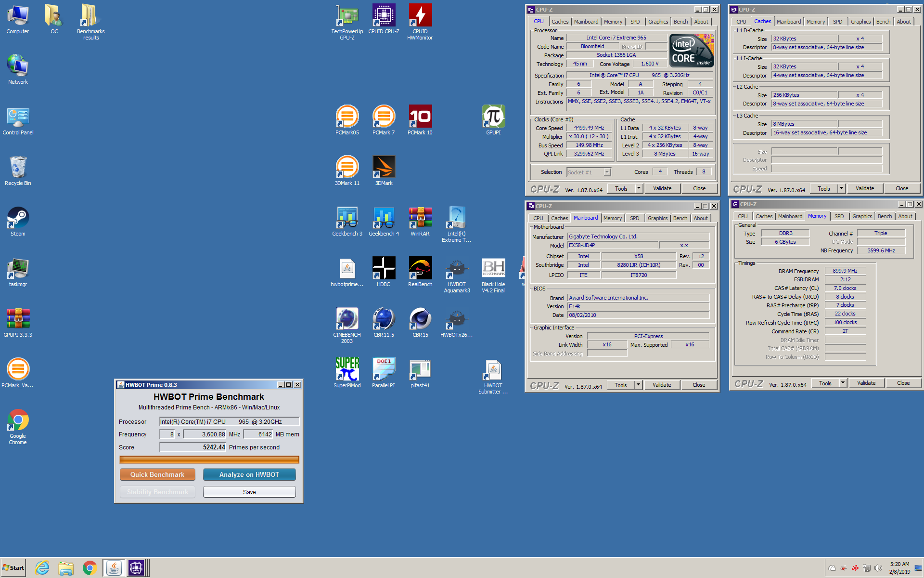This screenshot has width=924, height=578.
Task: Open HWBOT Aquamark3 shortcut
Action: (456, 275)
